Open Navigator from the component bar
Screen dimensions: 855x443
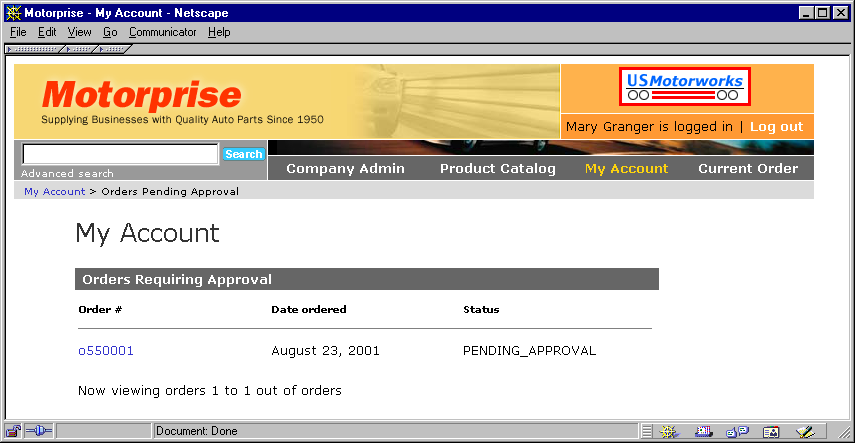669,432
